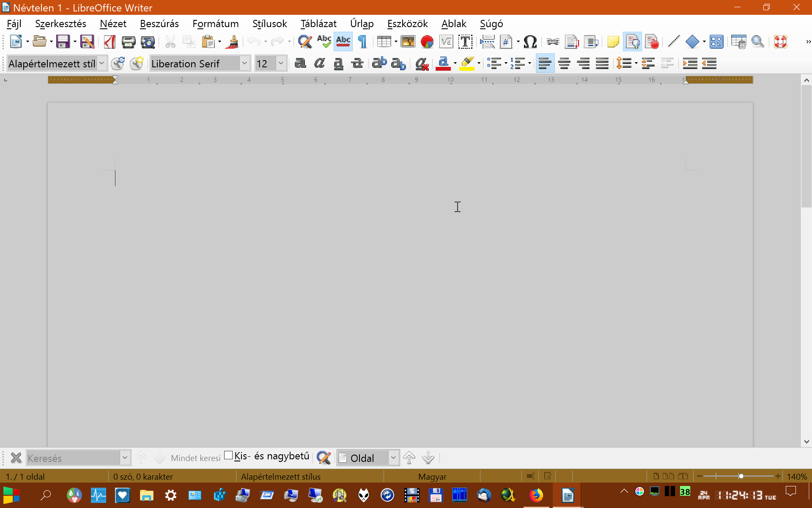Click the Clear direct formatting icon
This screenshot has height=508, width=812.
pos(422,63)
